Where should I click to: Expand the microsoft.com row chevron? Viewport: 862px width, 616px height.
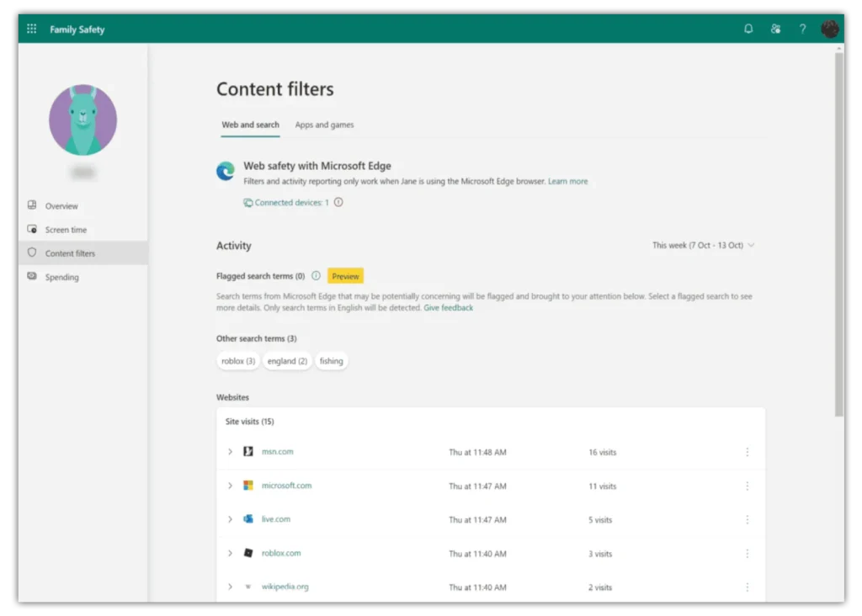(230, 486)
